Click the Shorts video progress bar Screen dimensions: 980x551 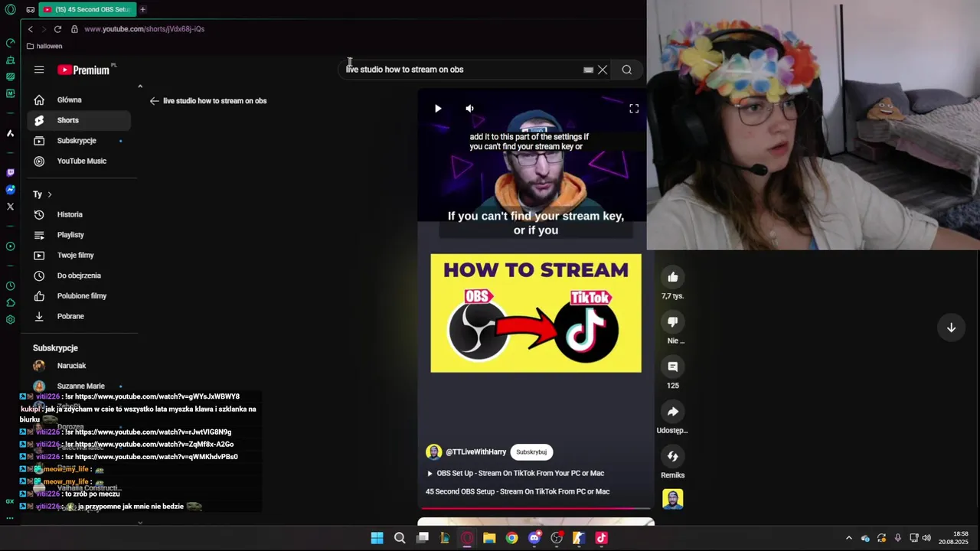click(535, 508)
